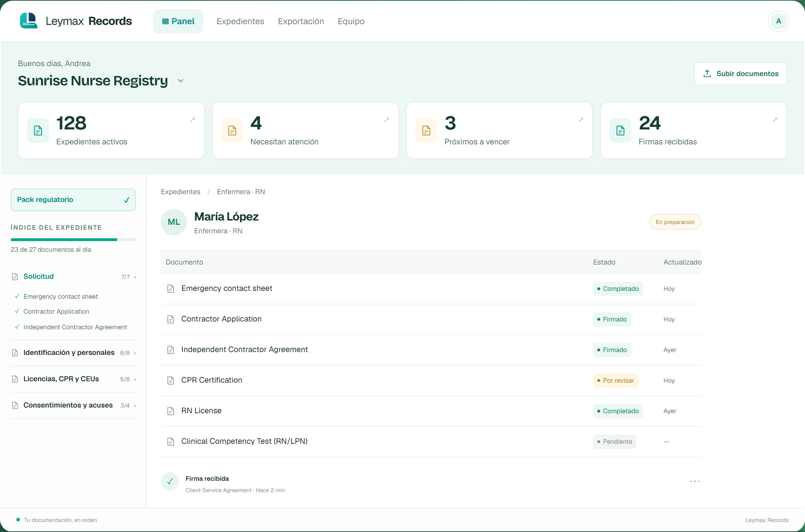805x532 pixels.
Task: Switch to the Panel tab
Action: point(178,21)
